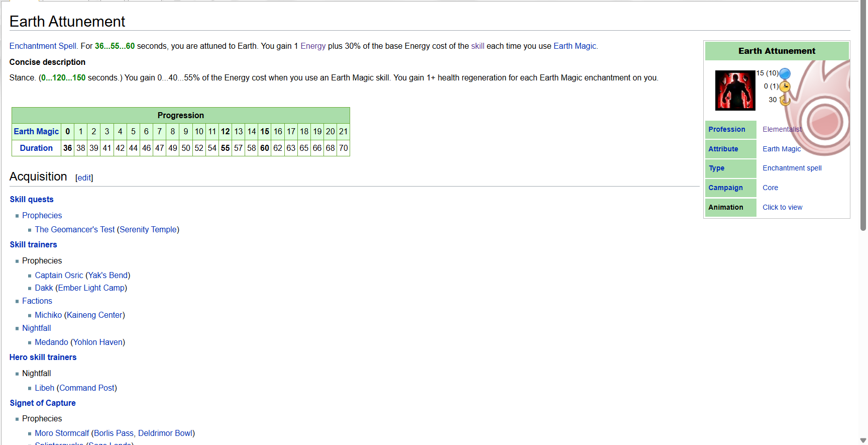The width and height of the screenshot is (868, 445).
Task: Click the Earth Magic progression table header link
Action: (x=36, y=131)
